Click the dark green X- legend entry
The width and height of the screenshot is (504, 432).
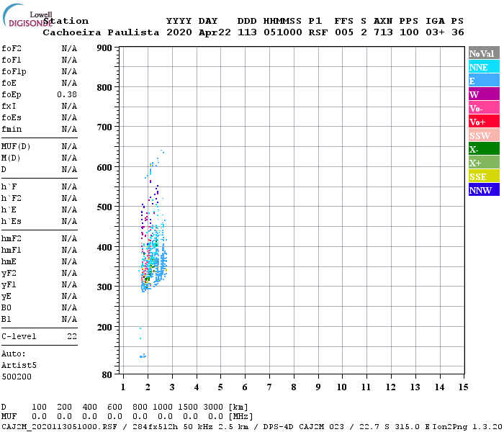click(484, 149)
